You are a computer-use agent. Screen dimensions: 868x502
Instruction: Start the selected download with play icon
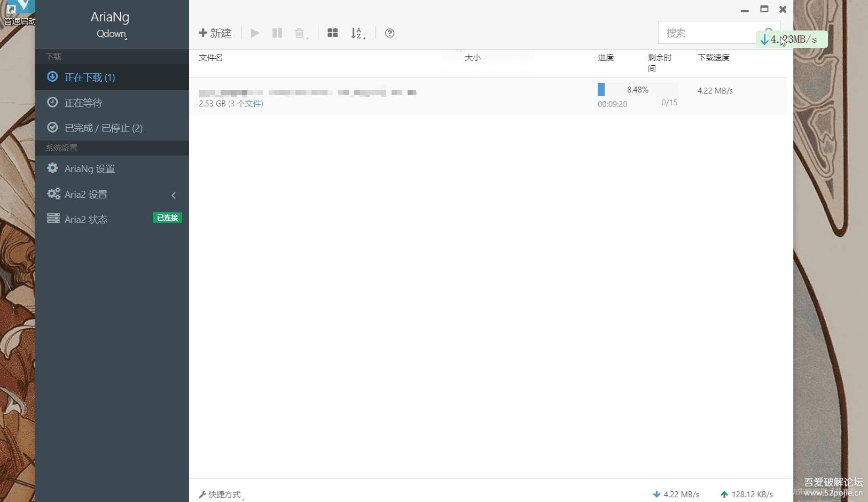point(255,33)
